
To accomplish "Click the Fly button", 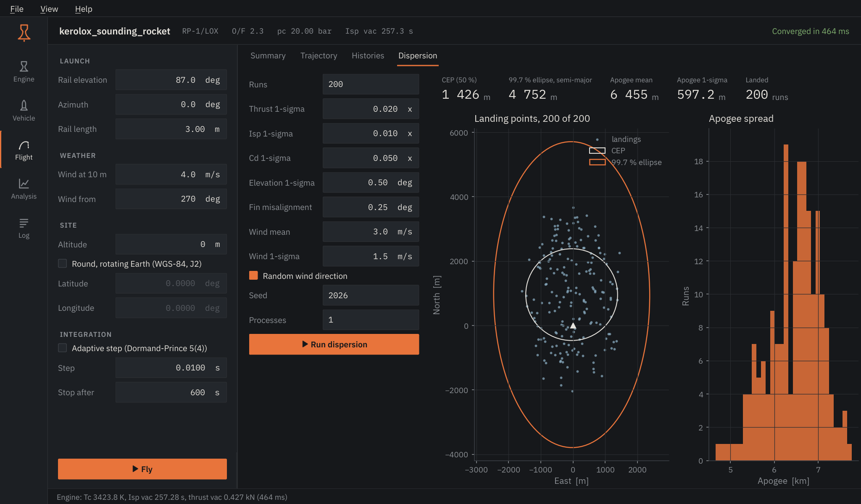I will (142, 469).
